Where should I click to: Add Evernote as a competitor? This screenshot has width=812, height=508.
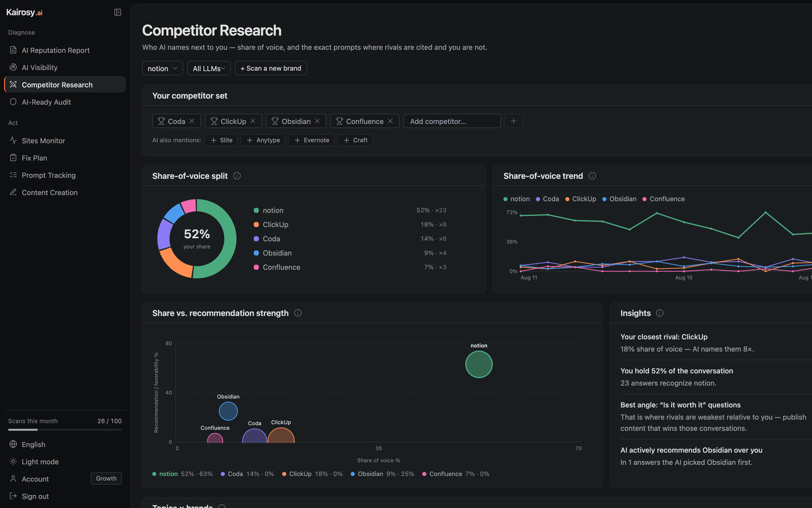coord(311,140)
